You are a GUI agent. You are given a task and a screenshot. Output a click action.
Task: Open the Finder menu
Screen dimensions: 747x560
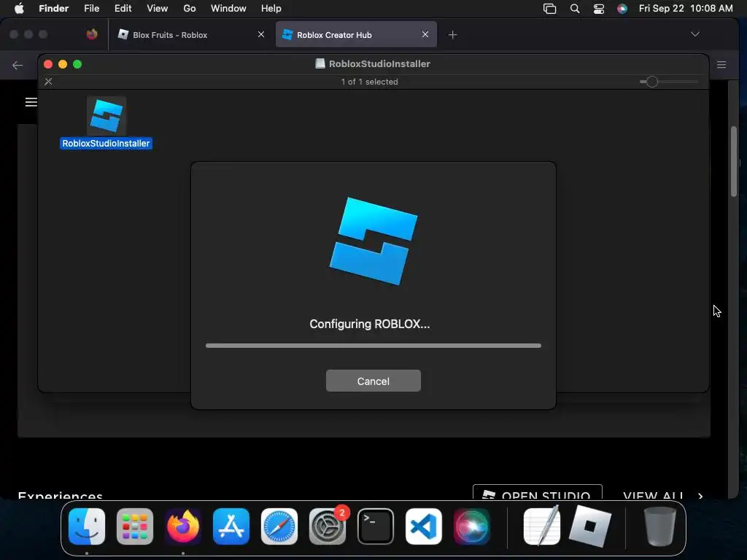(53, 8)
